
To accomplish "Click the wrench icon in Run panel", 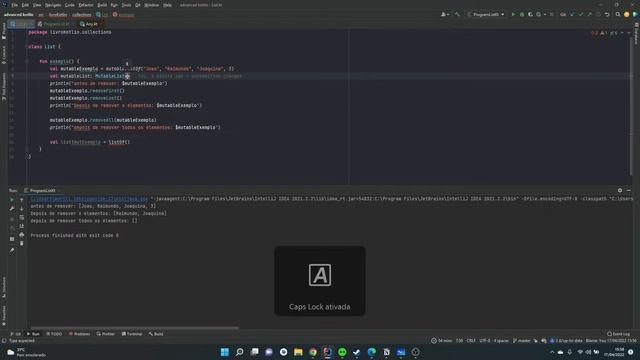I will click(x=12, y=209).
